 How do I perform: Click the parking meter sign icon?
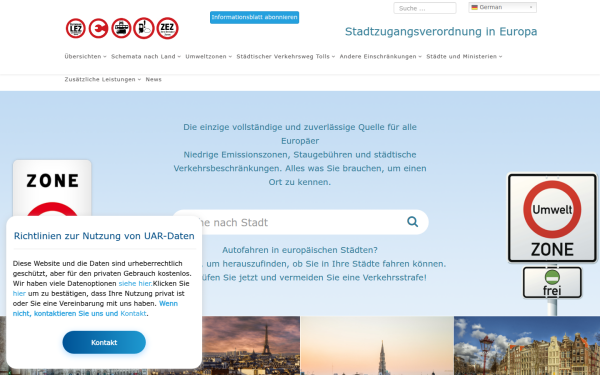tap(144, 28)
